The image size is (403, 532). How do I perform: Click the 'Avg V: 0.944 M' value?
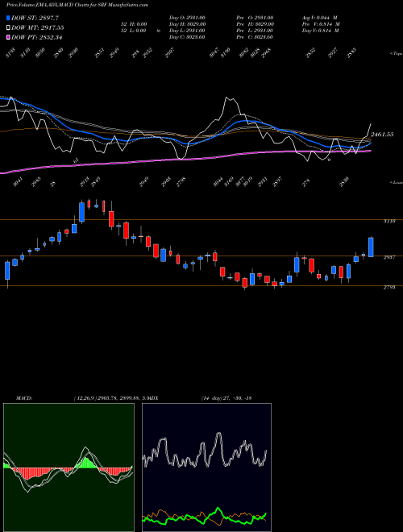(x=319, y=18)
